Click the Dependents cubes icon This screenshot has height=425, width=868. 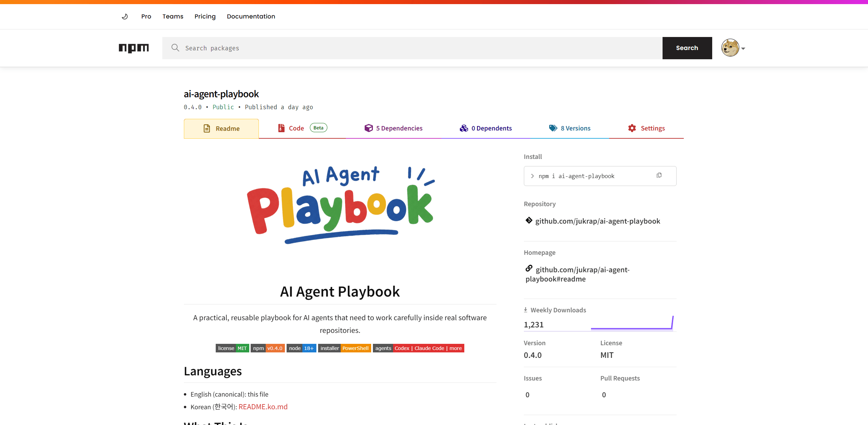[464, 128]
